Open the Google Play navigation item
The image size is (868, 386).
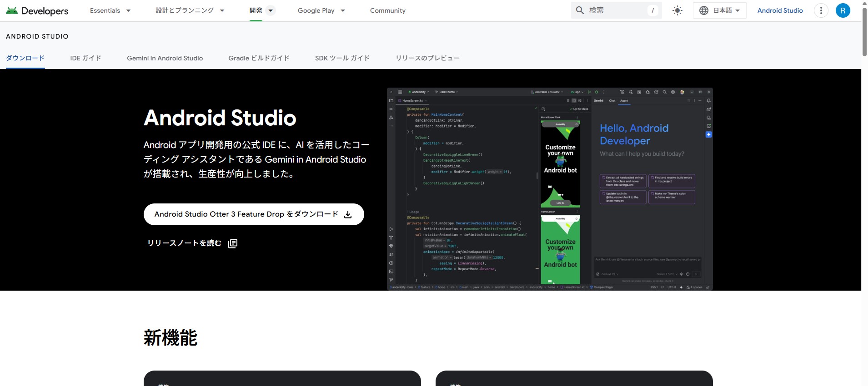[316, 10]
